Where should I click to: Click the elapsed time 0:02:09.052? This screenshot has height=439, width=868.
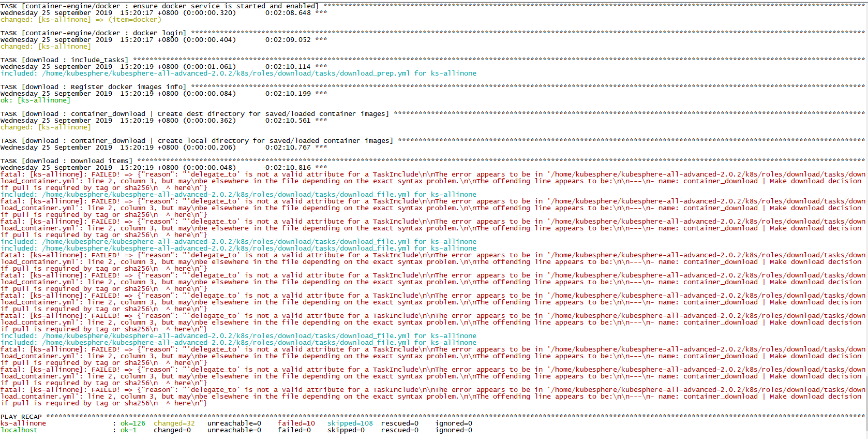point(288,40)
